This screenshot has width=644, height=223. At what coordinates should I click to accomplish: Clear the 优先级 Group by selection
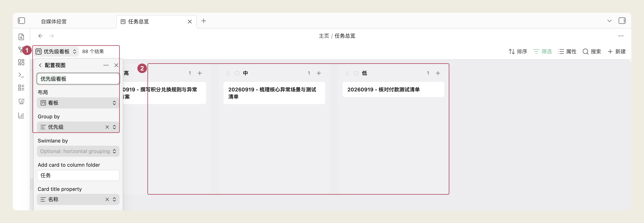(x=107, y=127)
